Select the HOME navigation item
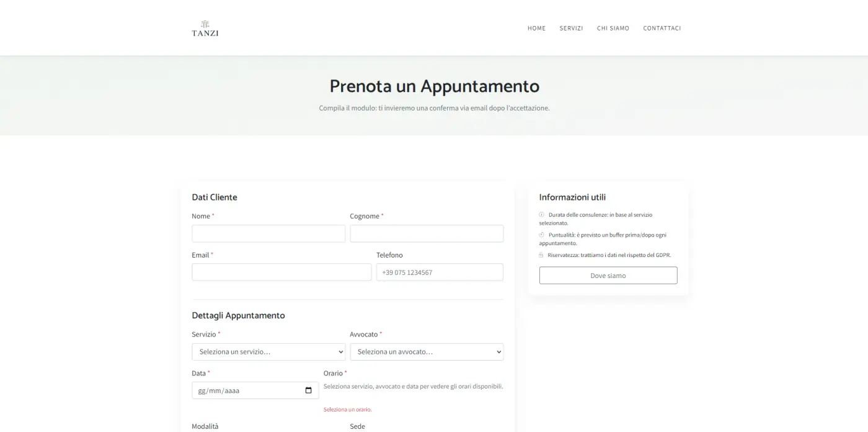 (536, 28)
